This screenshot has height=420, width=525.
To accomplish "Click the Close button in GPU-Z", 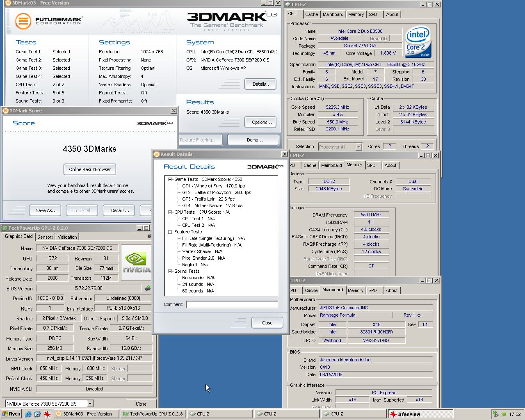I will coord(141,404).
